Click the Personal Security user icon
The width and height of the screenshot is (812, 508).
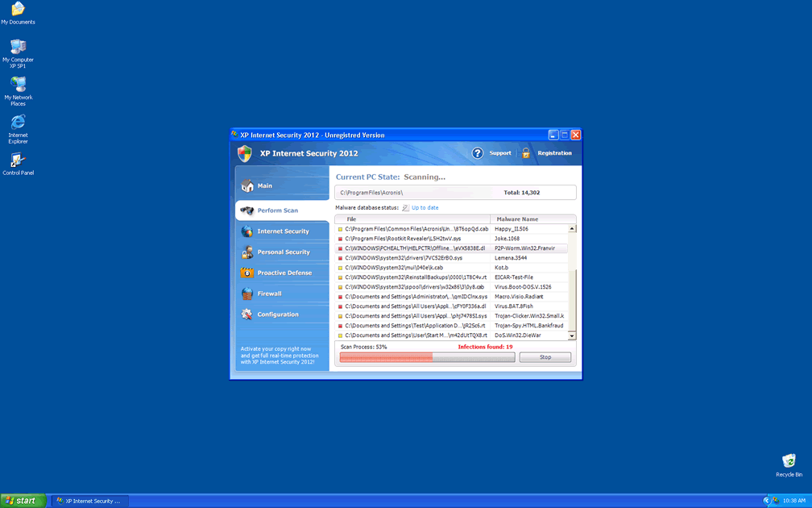(247, 252)
